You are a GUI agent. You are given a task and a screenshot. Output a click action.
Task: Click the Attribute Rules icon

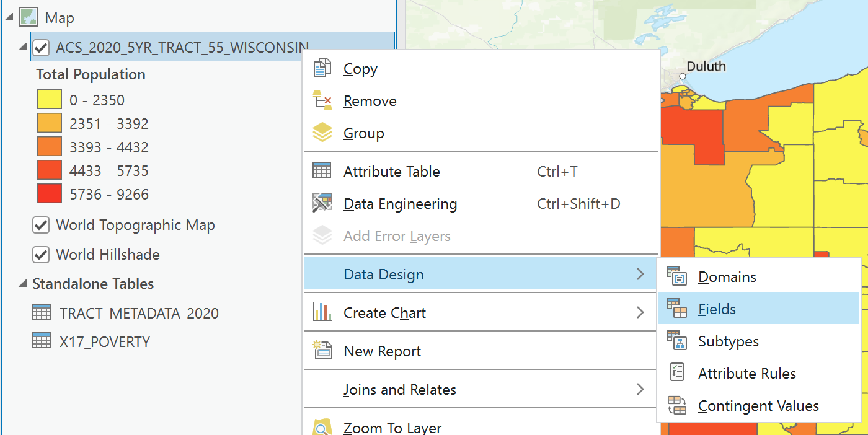[677, 373]
